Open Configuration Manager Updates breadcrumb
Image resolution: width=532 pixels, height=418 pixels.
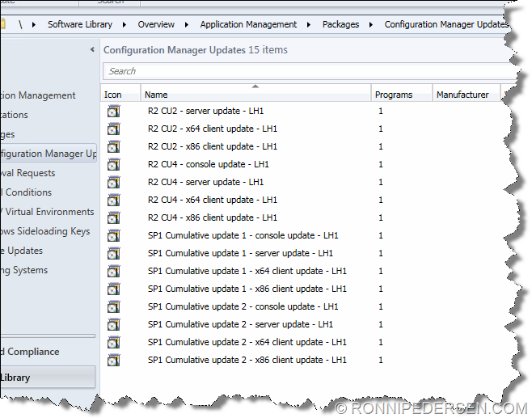click(446, 24)
